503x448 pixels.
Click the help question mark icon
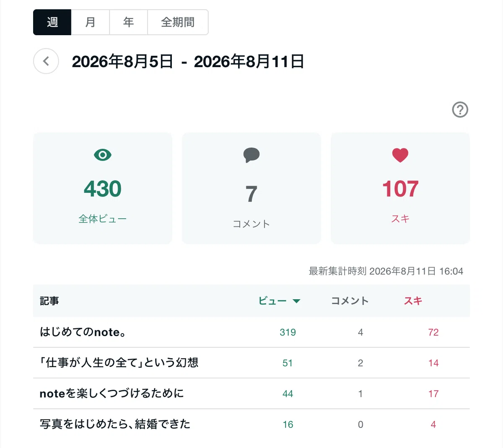460,110
